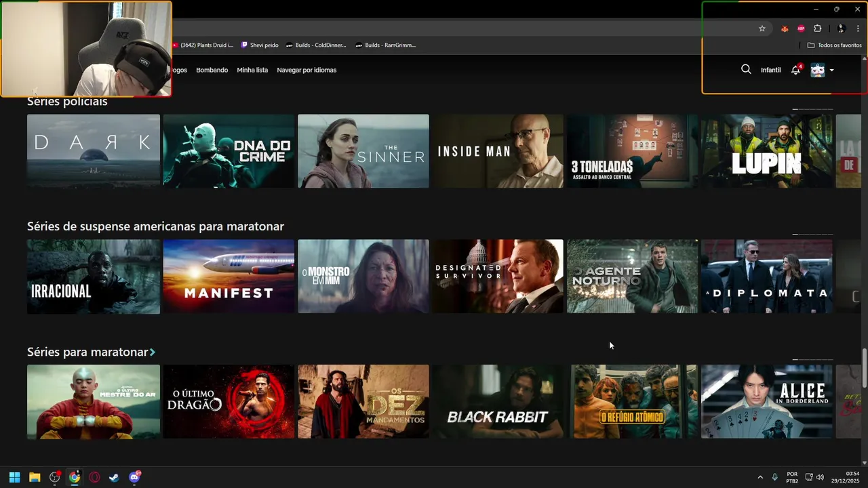This screenshot has height=488, width=868.
Task: Select O Monstro em Mim thumbnail
Action: pos(363,277)
